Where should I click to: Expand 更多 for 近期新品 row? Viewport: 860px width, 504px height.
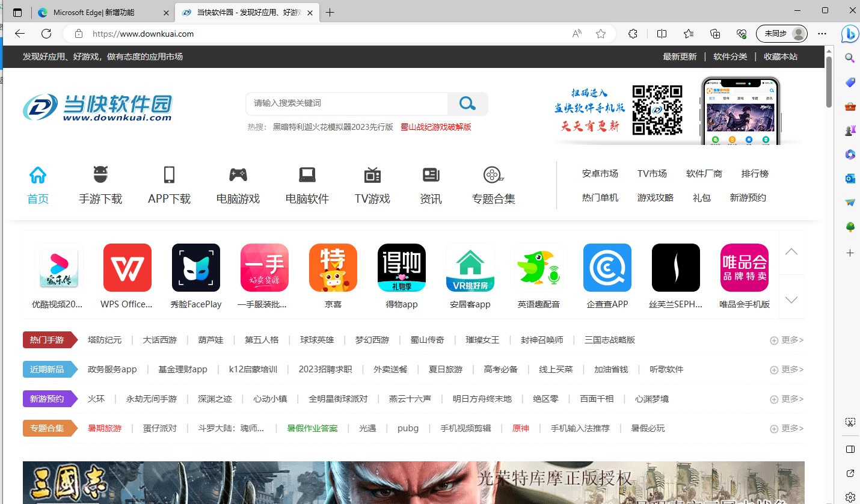(x=787, y=370)
